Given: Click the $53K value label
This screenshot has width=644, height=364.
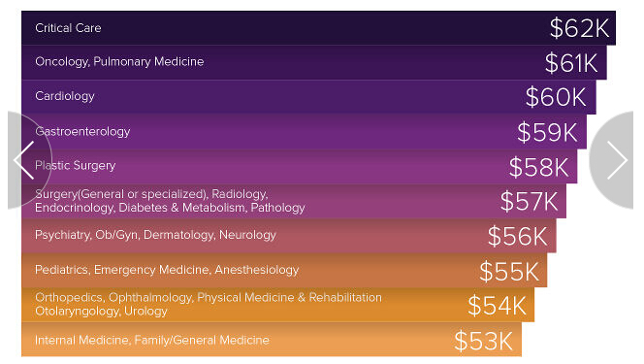Looking at the screenshot, I should pos(483,341).
